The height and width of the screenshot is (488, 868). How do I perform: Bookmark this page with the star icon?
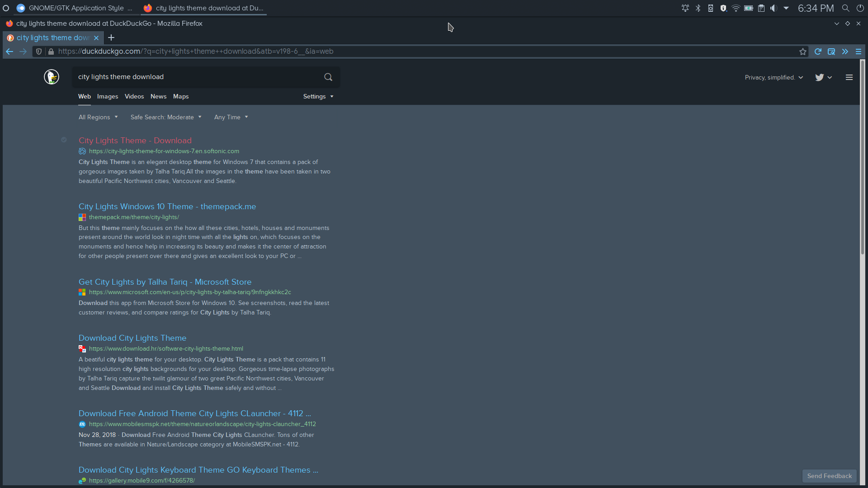[x=803, y=52]
